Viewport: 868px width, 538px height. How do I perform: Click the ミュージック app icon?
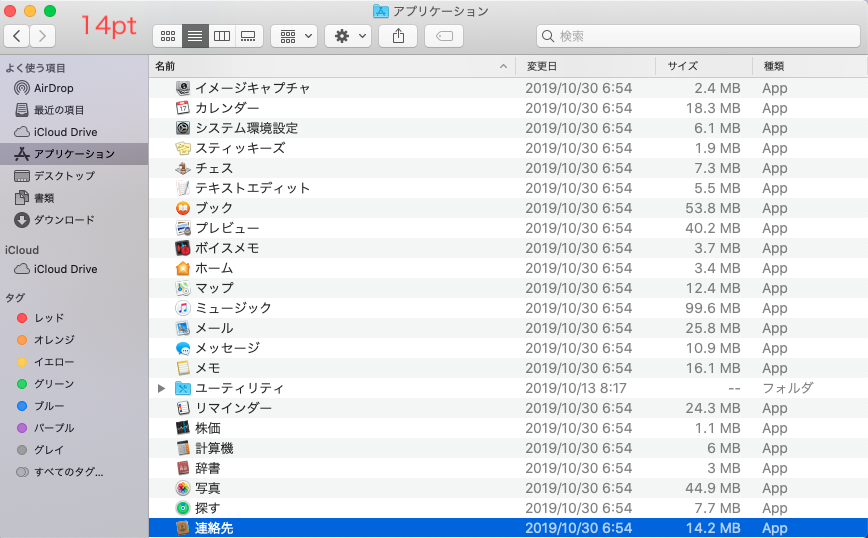tap(183, 308)
